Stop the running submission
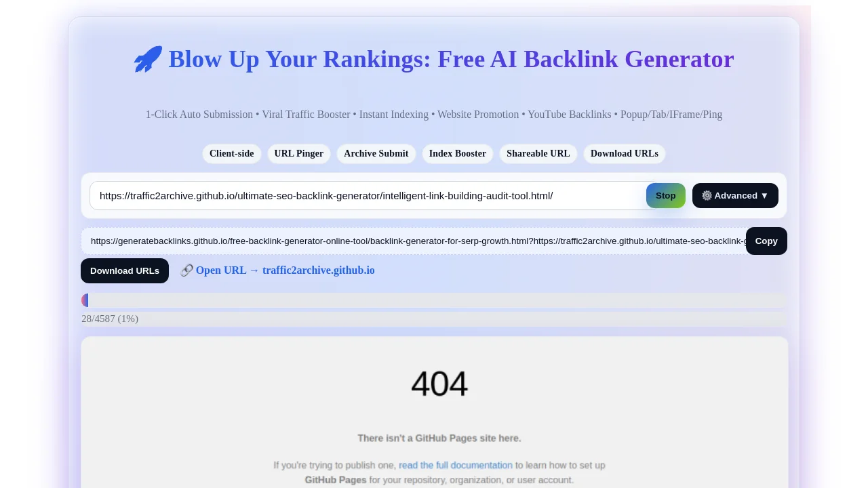 click(666, 196)
